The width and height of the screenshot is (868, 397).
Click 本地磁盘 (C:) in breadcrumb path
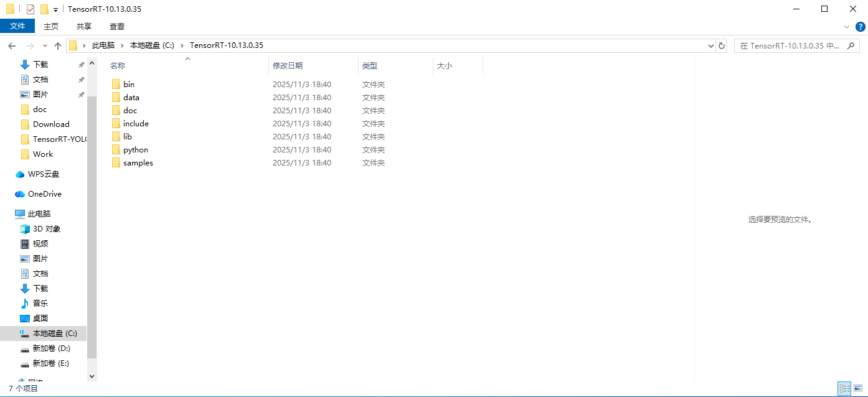[152, 45]
